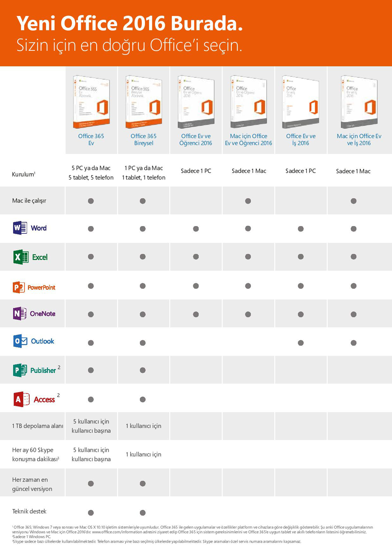The image size is (392, 555).
Task: Select the Office 365 Bireysel box image
Action: pyautogui.click(x=144, y=102)
